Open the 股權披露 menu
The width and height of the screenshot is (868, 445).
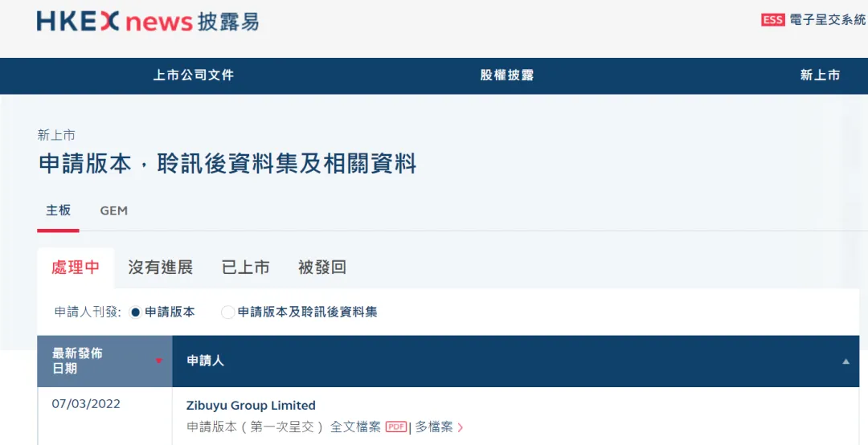506,76
